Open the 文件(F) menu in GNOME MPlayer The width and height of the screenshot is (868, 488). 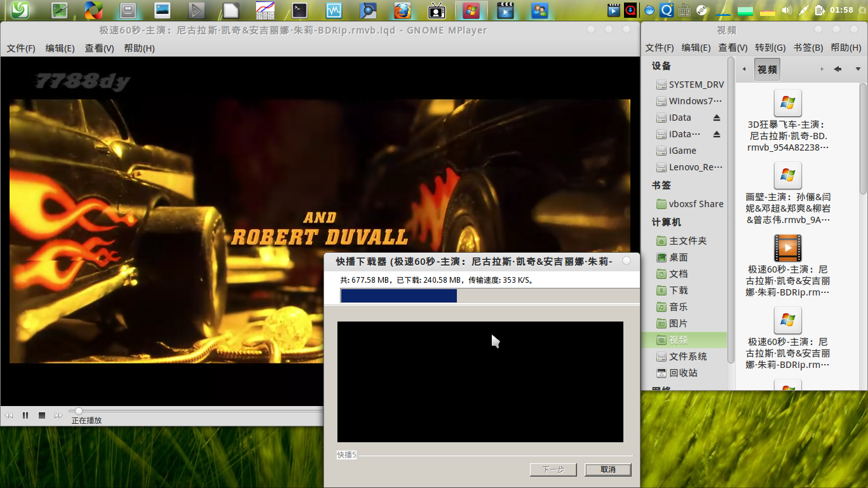coord(21,48)
